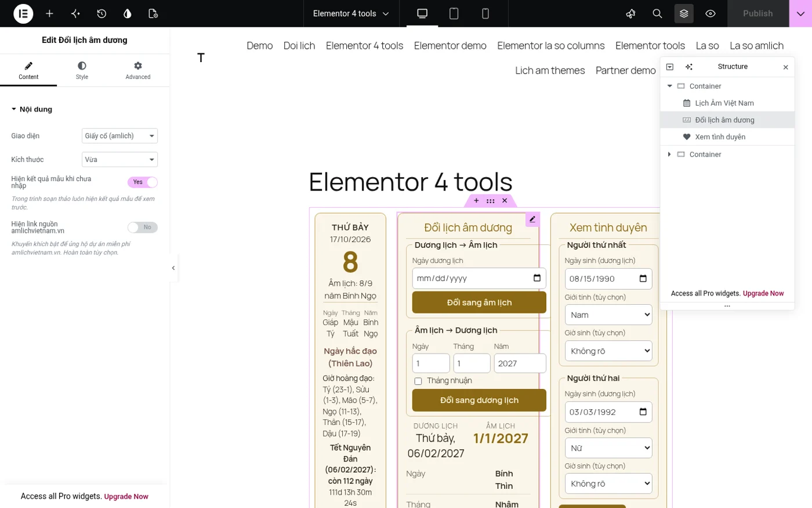Open the 'Doi lich' menu item
The width and height of the screenshot is (812, 508).
299,46
